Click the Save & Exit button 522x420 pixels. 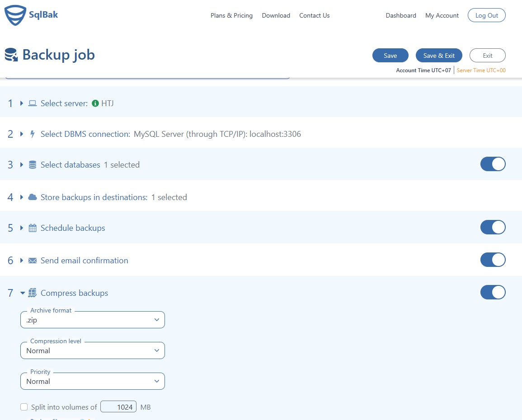click(439, 55)
